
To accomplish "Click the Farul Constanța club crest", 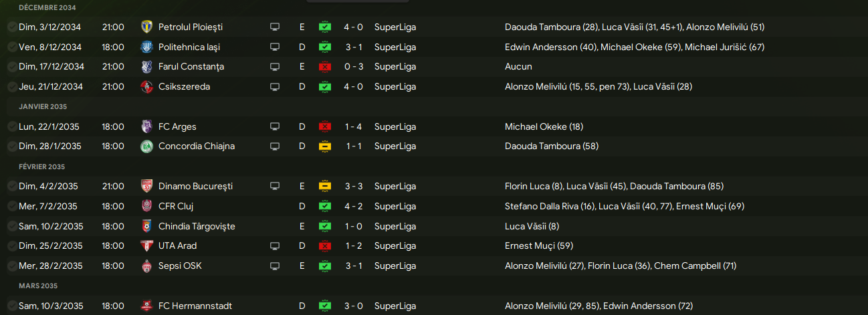I will [147, 67].
